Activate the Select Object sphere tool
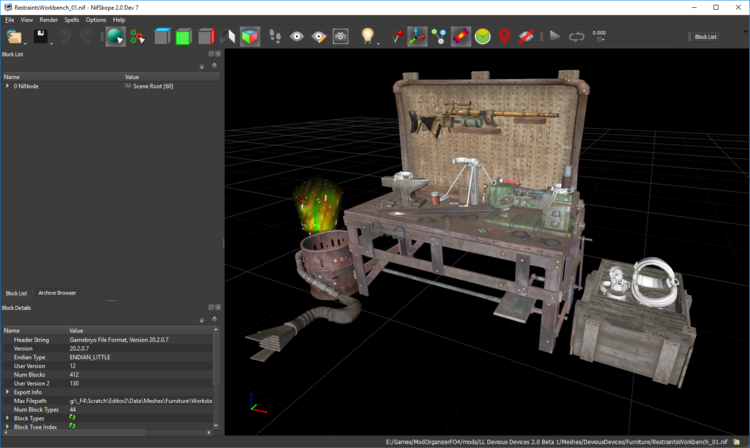Screen dimensions: 750x448 [x=115, y=36]
